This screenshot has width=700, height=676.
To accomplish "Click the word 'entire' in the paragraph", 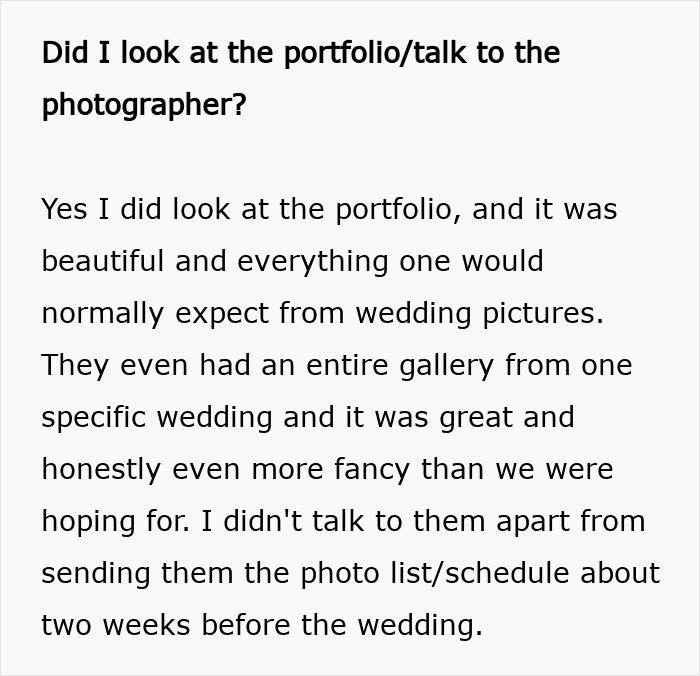I will point(347,365).
